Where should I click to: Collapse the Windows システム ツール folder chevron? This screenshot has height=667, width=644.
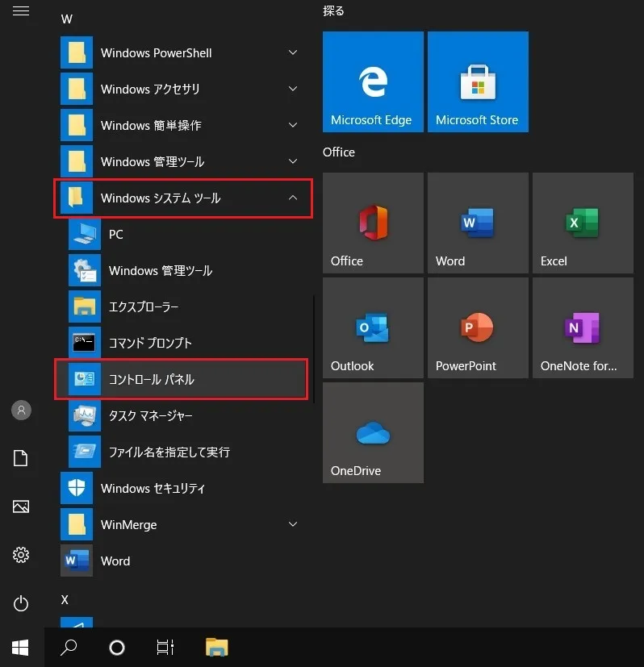(x=293, y=198)
